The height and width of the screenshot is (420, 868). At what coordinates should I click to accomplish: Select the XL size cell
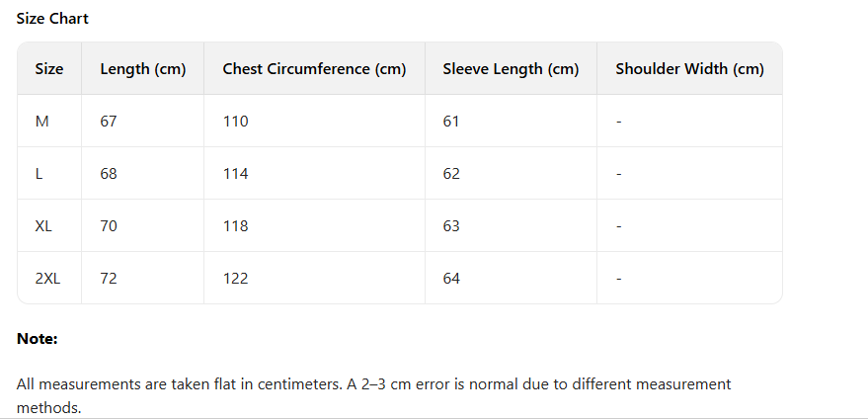pos(43,226)
